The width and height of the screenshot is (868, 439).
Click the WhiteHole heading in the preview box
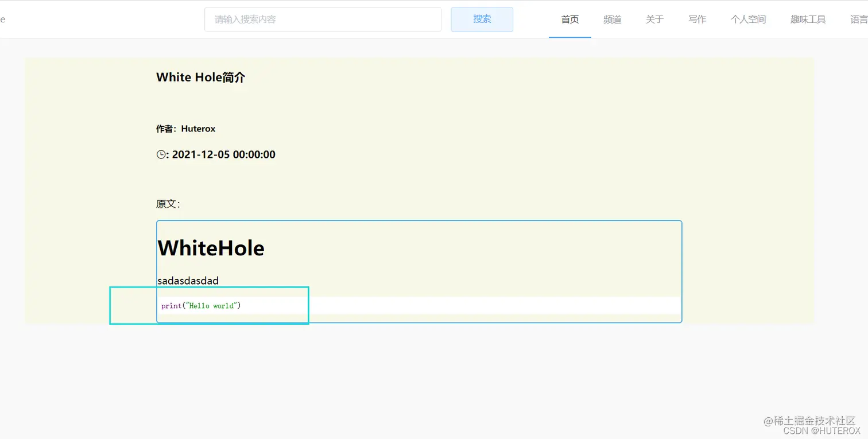pyautogui.click(x=211, y=248)
